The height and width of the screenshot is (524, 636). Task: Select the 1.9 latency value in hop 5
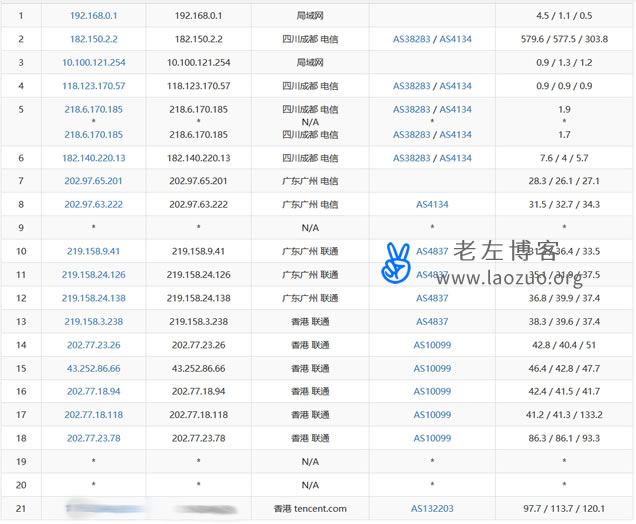(564, 110)
